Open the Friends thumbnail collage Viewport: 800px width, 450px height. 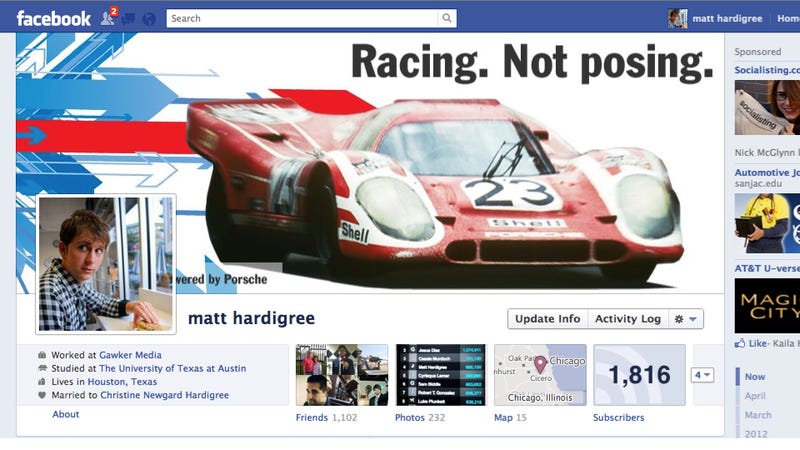342,375
